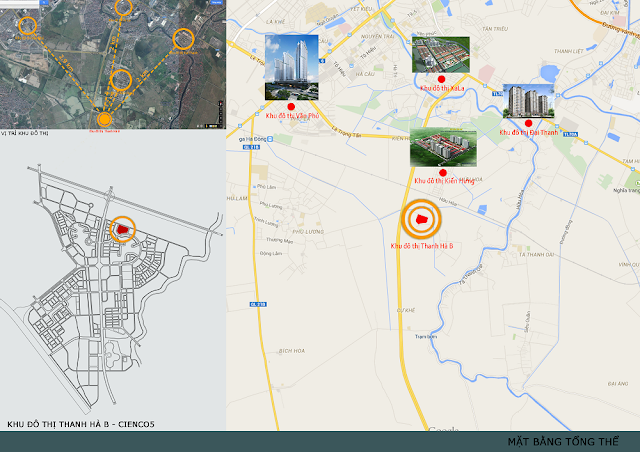Click the Khu đô thị Kiến Hưng label

pyautogui.click(x=444, y=180)
